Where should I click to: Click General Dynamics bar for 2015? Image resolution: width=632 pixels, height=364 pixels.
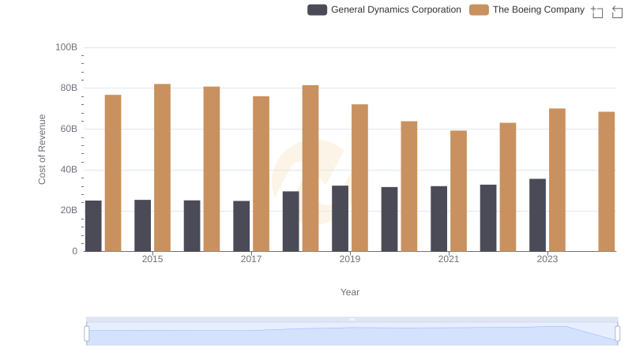point(143,226)
